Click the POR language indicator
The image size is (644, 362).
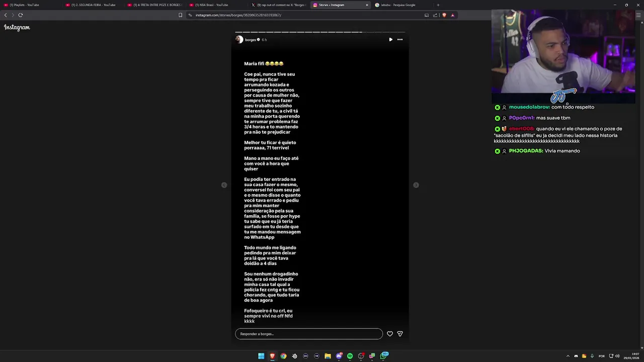[x=602, y=356]
